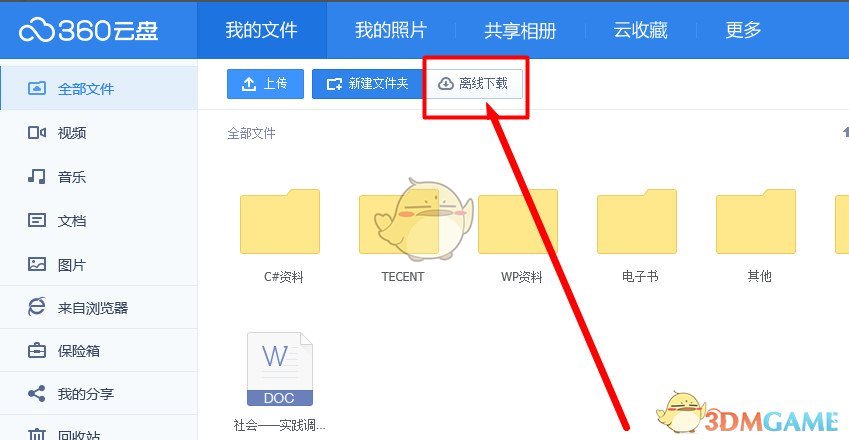Switch to 共享相册 tab
This screenshot has width=849, height=440.
point(520,30)
